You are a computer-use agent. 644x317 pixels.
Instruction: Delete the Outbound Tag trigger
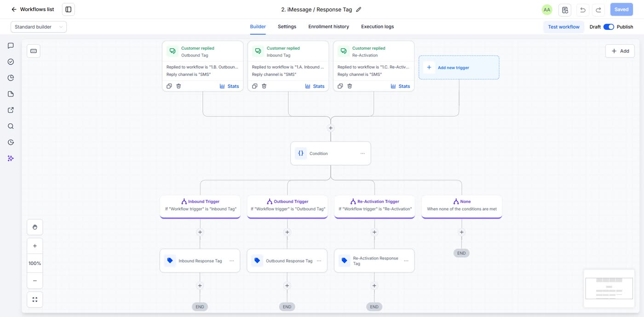pos(178,86)
